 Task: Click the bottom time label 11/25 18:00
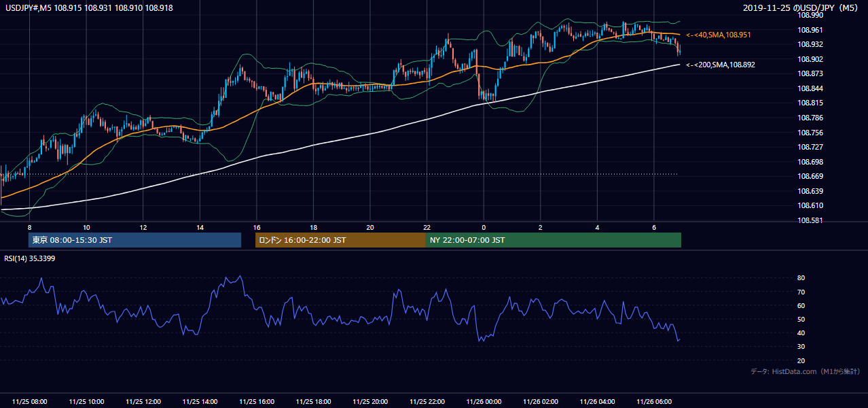tap(313, 402)
